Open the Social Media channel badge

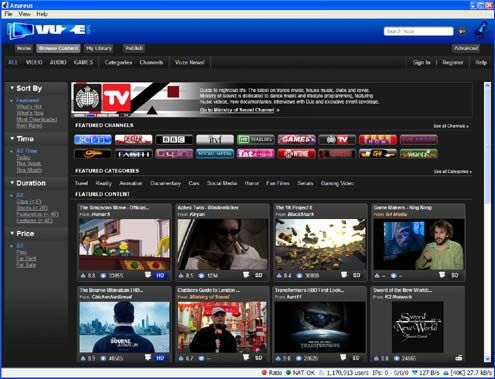(x=215, y=154)
